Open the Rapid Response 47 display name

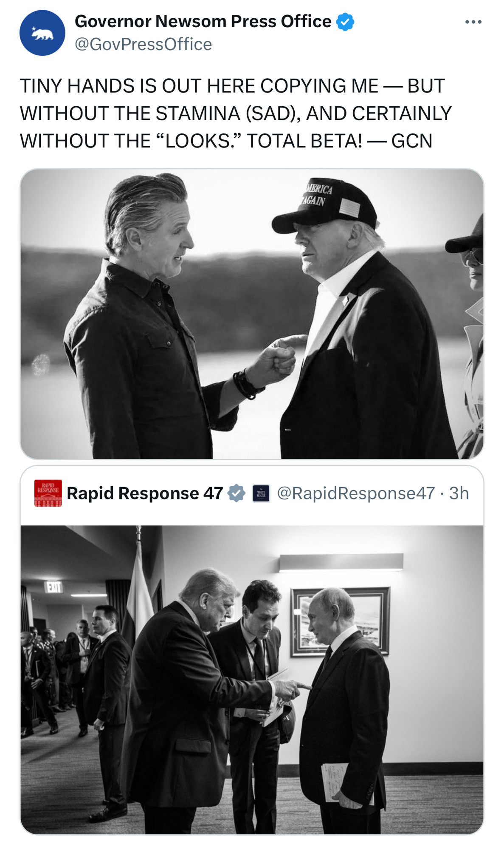(x=145, y=493)
